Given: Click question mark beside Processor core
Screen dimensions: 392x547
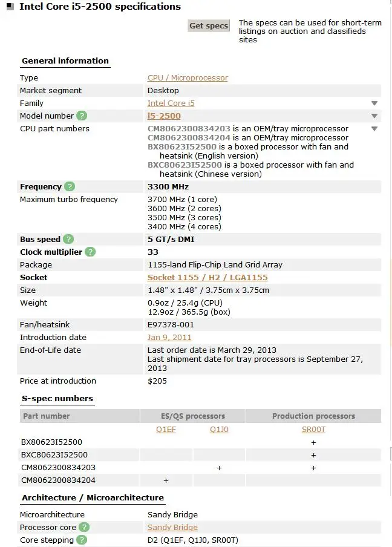Looking at the screenshot, I should [84, 527].
